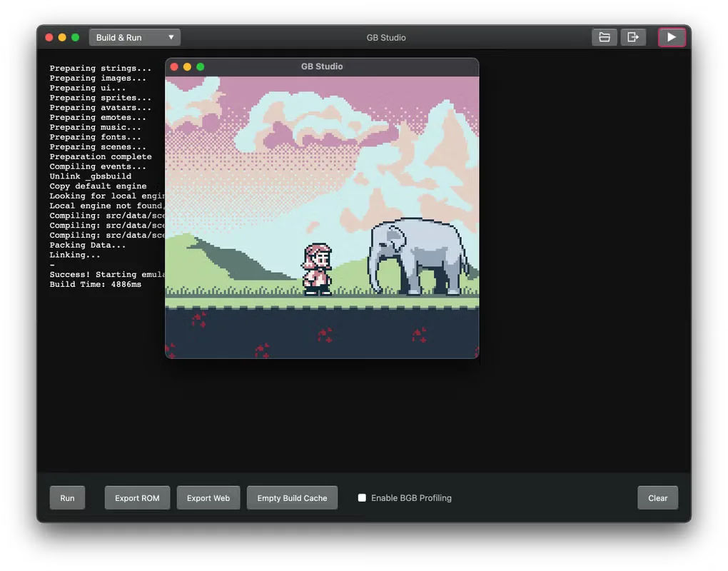
Task: Select the 'Packing Data...' log line
Action: (x=88, y=245)
